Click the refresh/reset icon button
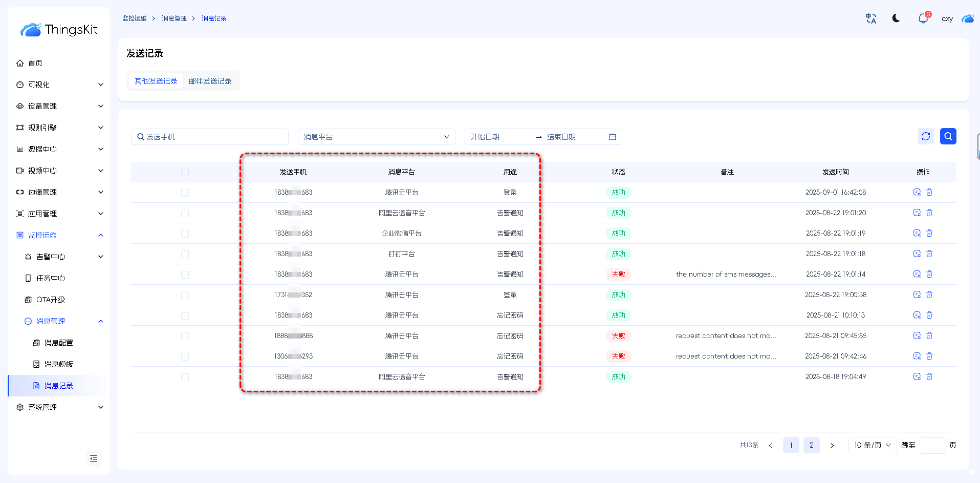The width and height of the screenshot is (980, 483). [925, 136]
